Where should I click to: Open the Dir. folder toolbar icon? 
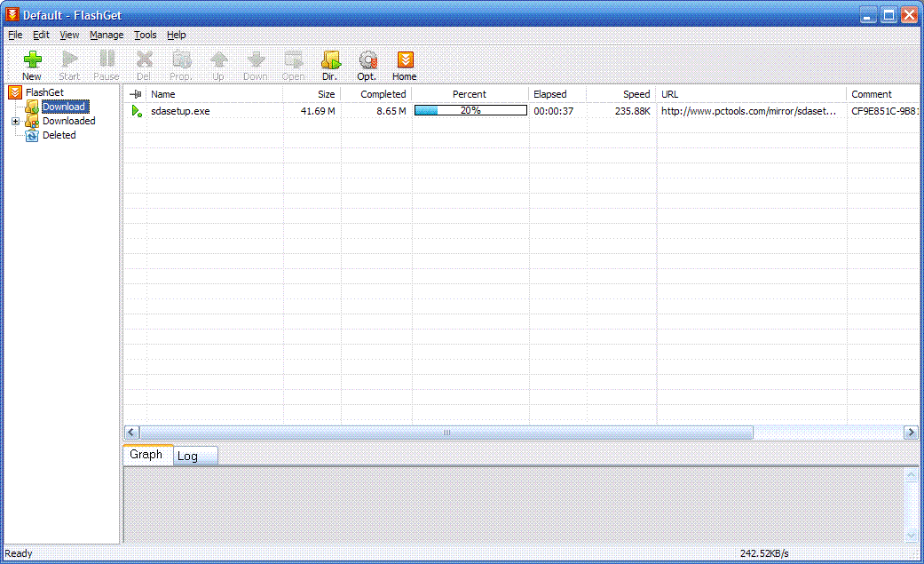(330, 60)
